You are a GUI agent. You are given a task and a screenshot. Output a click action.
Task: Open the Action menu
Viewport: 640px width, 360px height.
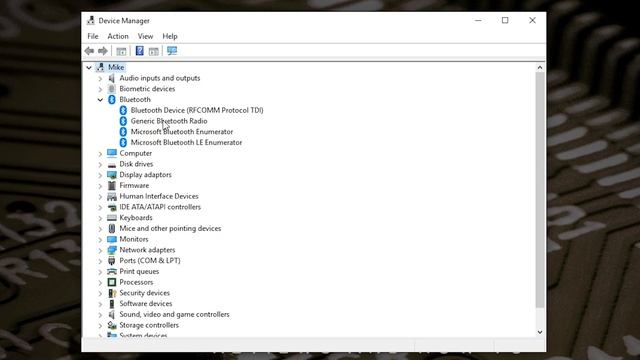pyautogui.click(x=118, y=36)
